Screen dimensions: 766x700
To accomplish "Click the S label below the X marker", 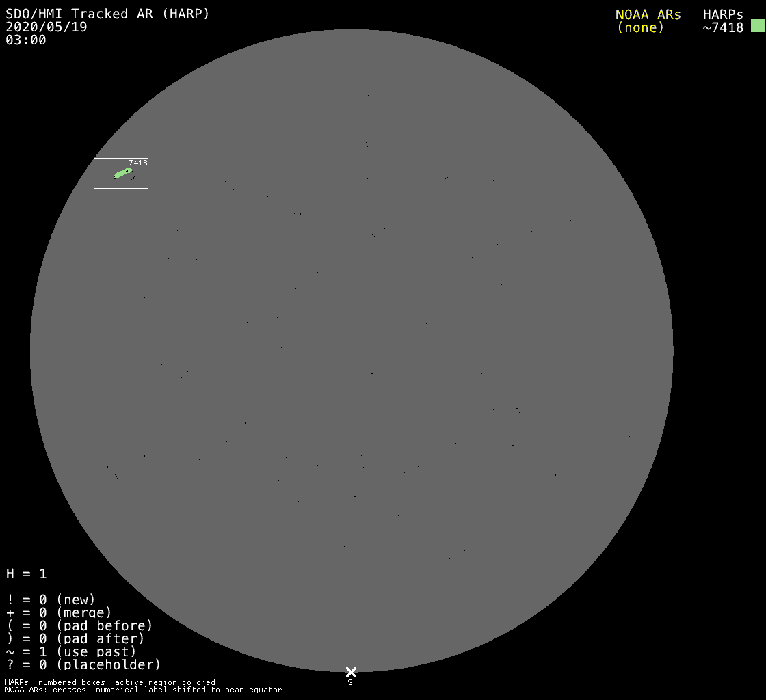I will pyautogui.click(x=350, y=682).
